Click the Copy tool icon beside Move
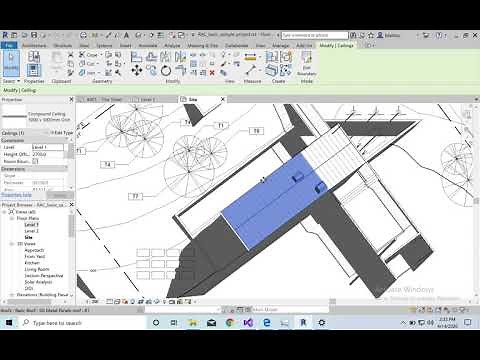This screenshot has height=360, width=480. pos(151,70)
